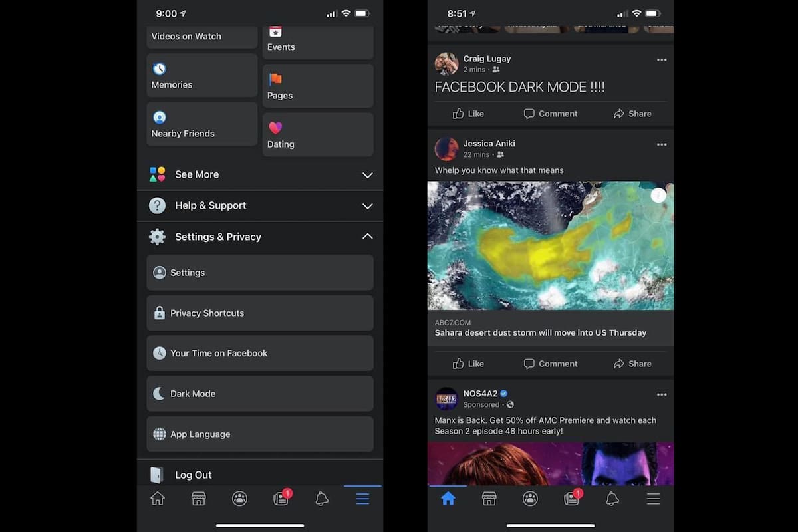Open Nearby Friends
Screen dimensions: 798x532
coord(201,124)
